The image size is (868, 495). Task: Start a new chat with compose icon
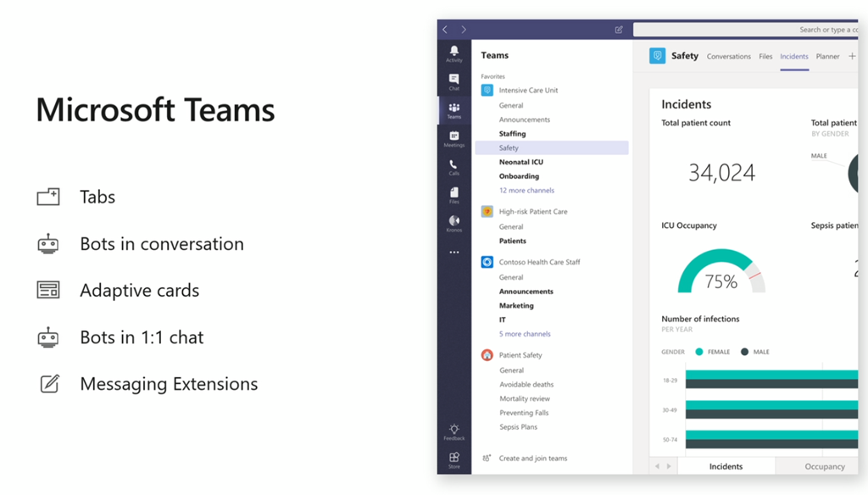pos(619,30)
